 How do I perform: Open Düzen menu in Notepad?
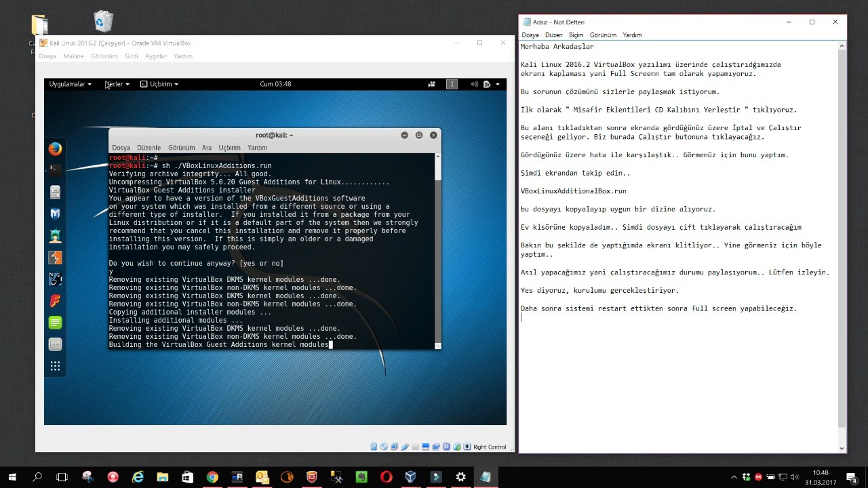click(x=553, y=35)
